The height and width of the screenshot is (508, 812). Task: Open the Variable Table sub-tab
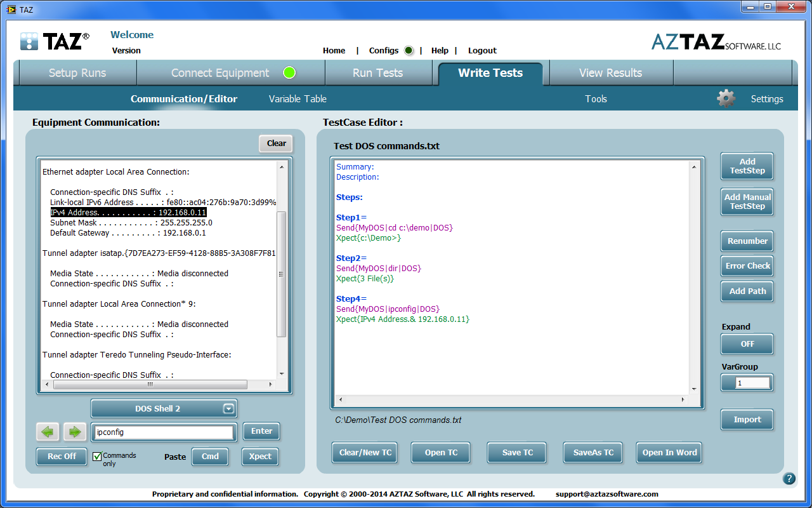click(298, 99)
